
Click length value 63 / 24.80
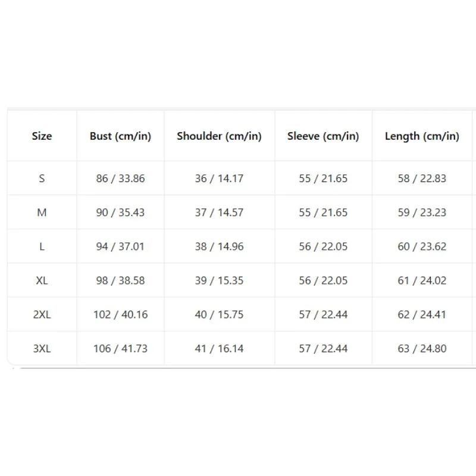point(422,348)
